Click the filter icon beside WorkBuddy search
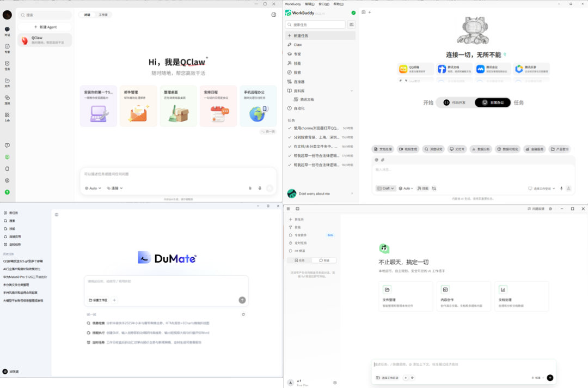 (x=351, y=25)
